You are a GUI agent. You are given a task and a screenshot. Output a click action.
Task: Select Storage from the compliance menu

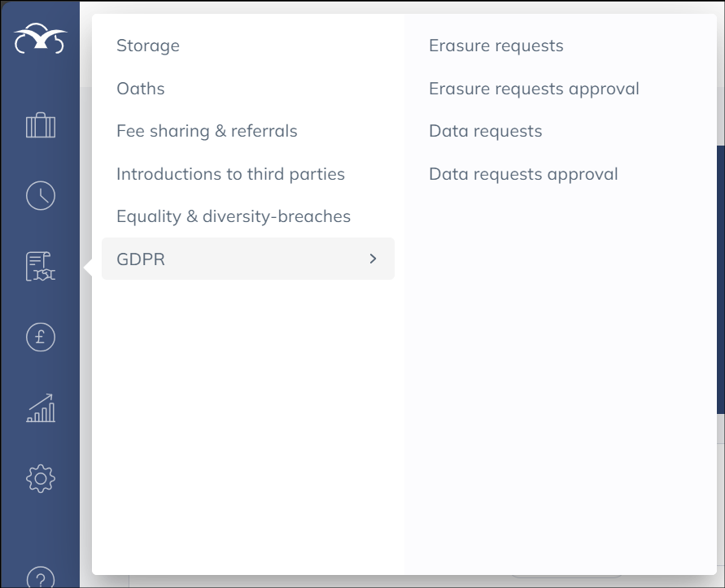pos(148,46)
